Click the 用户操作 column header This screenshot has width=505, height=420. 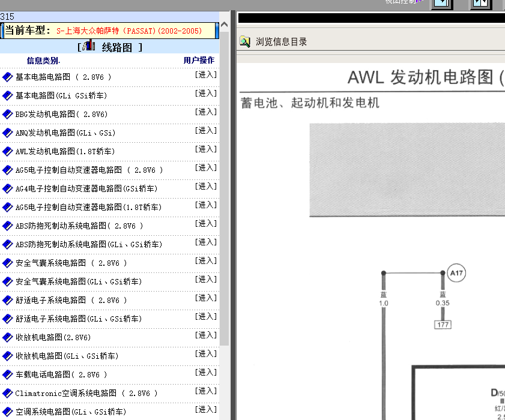(x=199, y=60)
